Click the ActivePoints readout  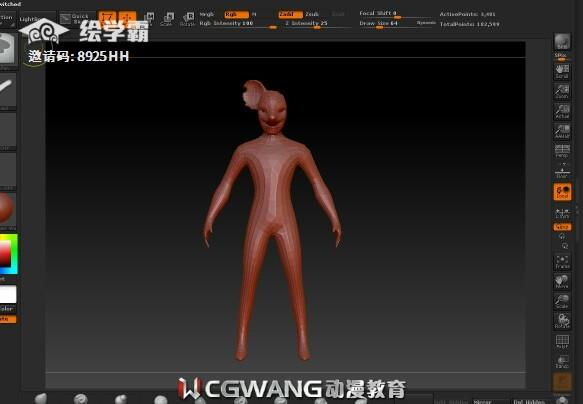click(x=467, y=14)
